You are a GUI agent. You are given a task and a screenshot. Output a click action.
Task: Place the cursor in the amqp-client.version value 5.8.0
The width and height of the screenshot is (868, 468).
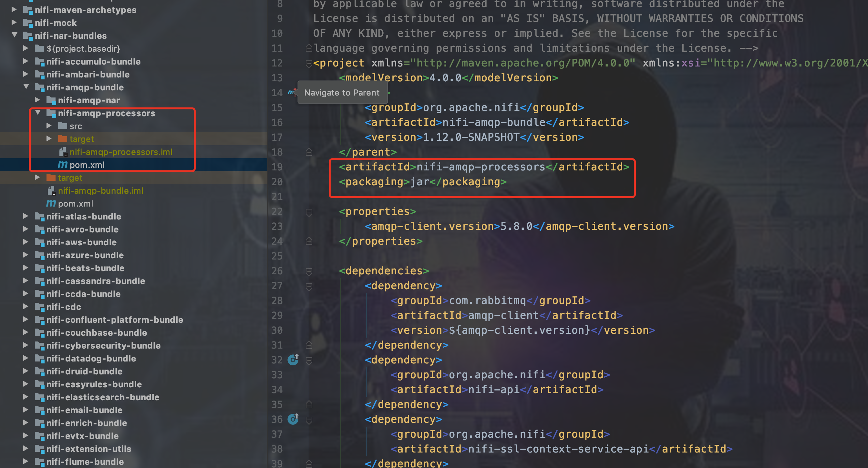tap(517, 226)
